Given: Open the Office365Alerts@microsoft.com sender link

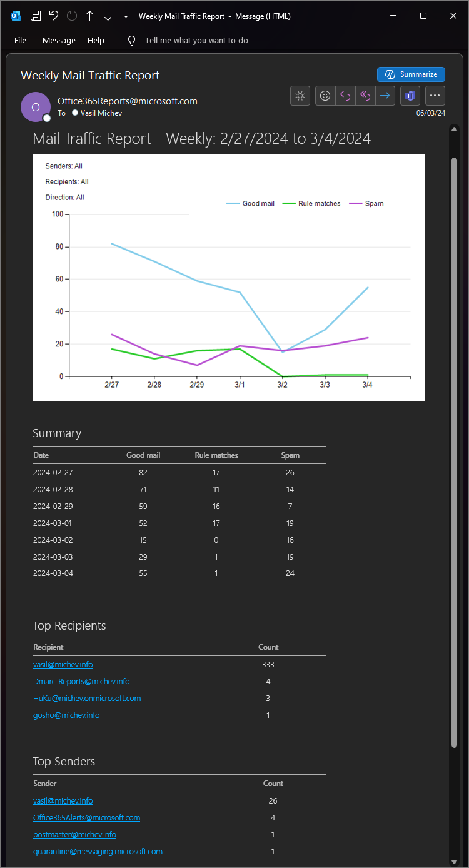Looking at the screenshot, I should [86, 817].
